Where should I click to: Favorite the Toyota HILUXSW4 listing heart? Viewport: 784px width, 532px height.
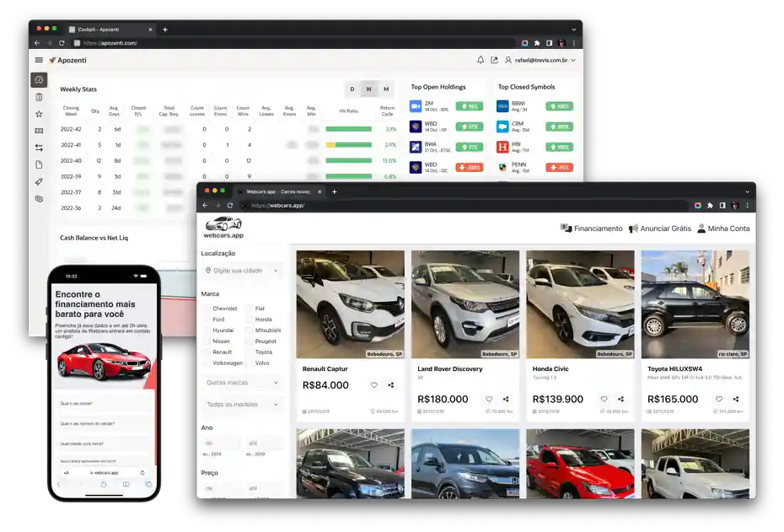point(719,399)
